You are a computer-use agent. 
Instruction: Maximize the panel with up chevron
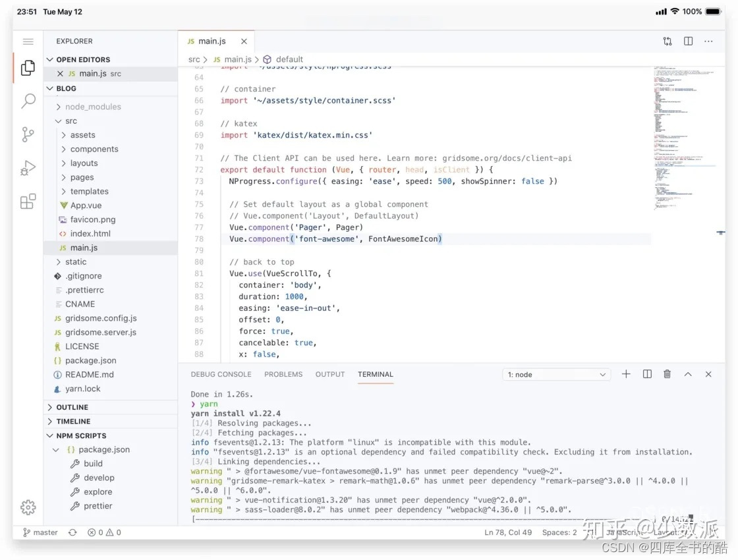point(688,374)
